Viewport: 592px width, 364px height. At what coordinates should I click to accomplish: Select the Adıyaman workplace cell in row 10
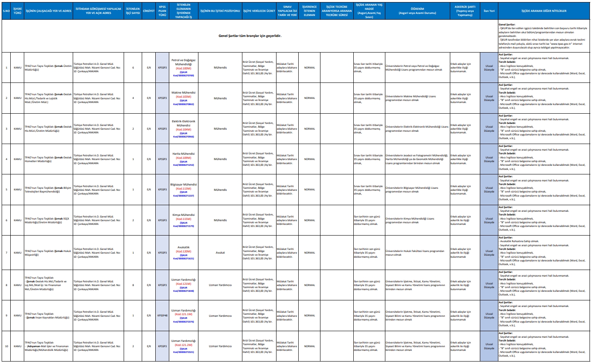pos(48,346)
